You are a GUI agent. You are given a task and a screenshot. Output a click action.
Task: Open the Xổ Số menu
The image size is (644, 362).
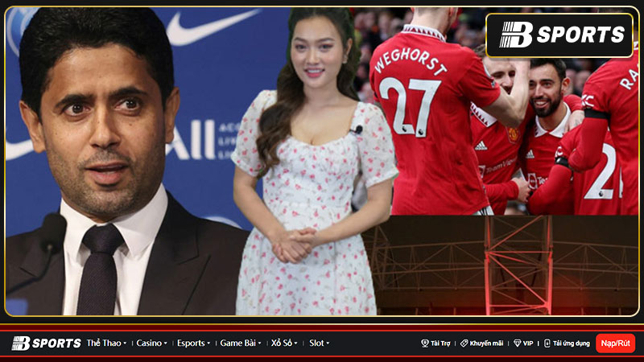coord(281,343)
